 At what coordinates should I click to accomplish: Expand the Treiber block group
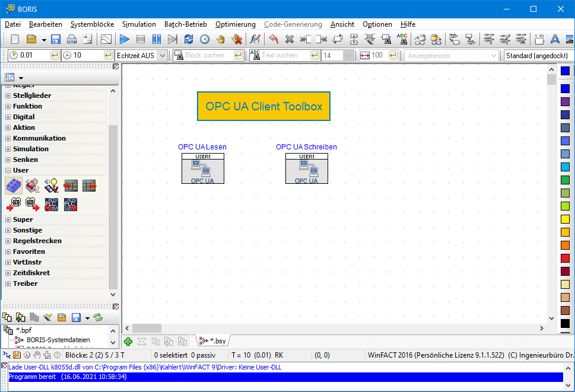pos(8,283)
